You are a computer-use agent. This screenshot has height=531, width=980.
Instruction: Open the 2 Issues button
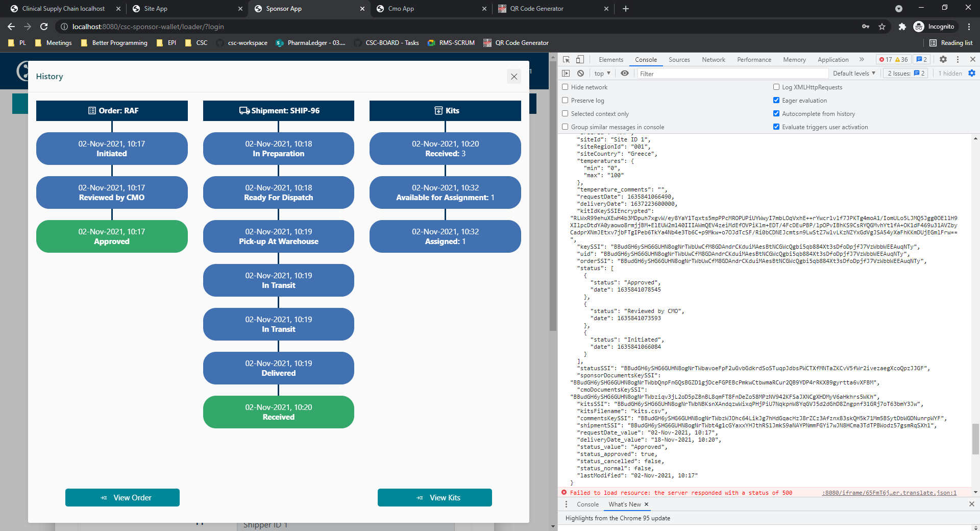pyautogui.click(x=906, y=73)
